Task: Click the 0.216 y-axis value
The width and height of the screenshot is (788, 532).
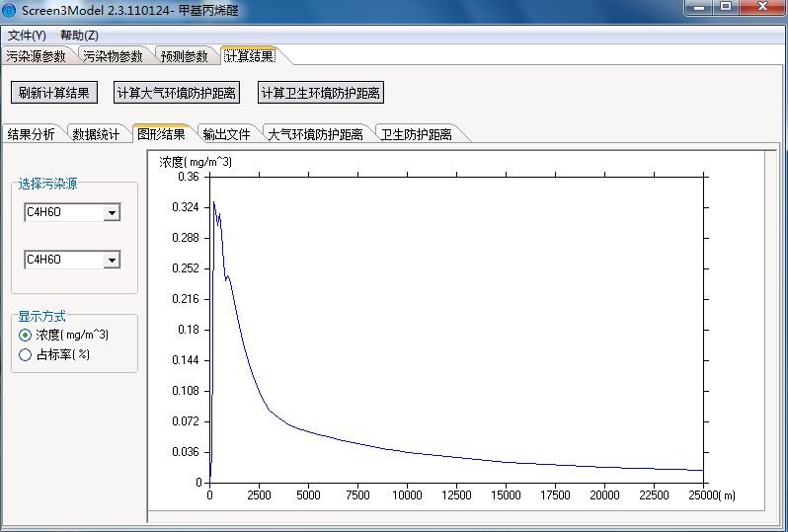Action: tap(186, 299)
